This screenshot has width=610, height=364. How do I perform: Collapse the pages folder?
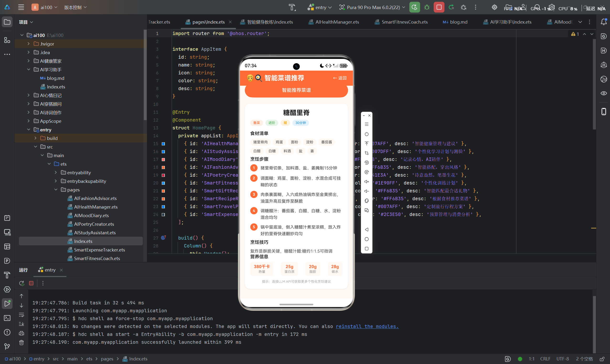tap(56, 190)
